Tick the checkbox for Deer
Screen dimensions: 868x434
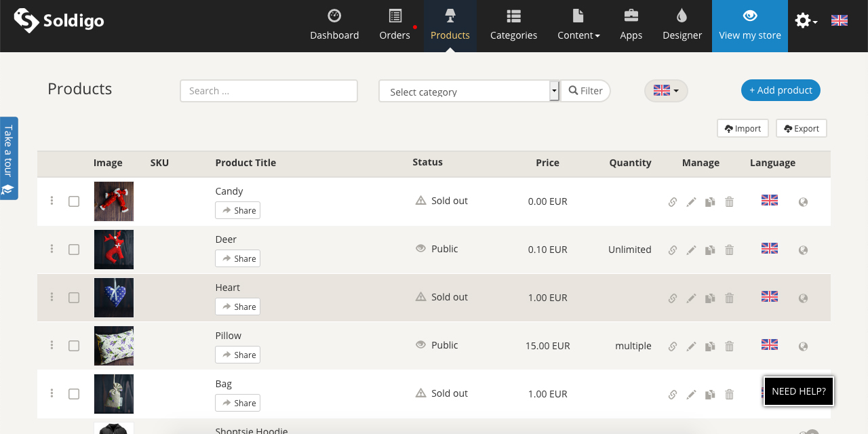[x=74, y=250]
